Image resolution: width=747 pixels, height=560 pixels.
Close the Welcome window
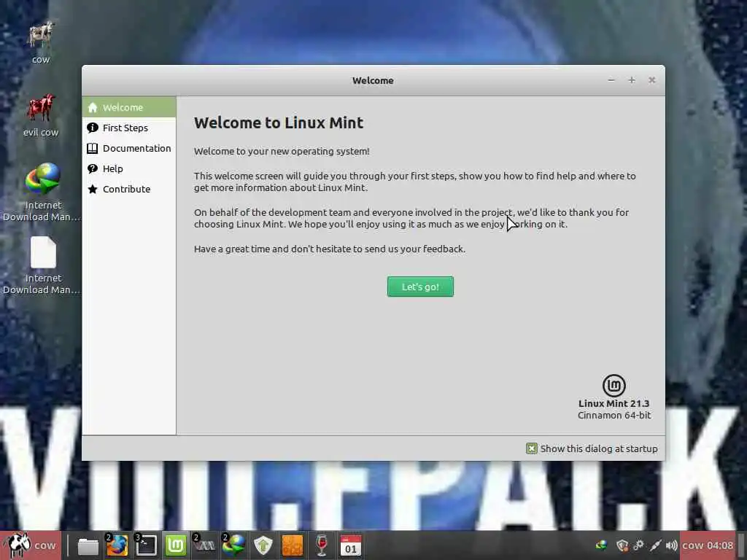pos(651,80)
